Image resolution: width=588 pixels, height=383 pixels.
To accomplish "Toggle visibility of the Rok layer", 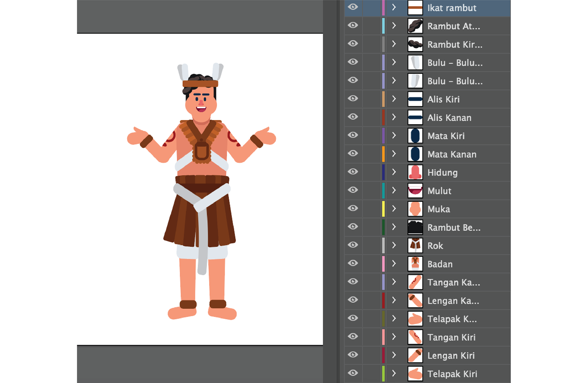I will pos(353,245).
